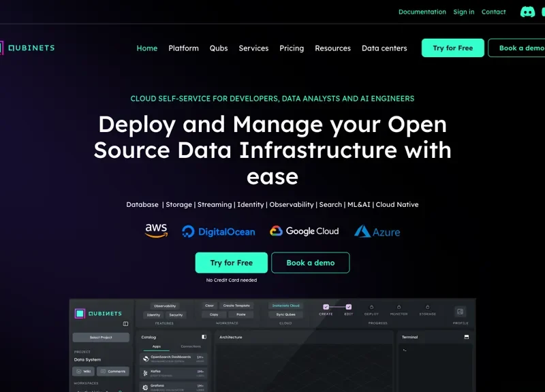Open the Documentation link

[x=422, y=12]
